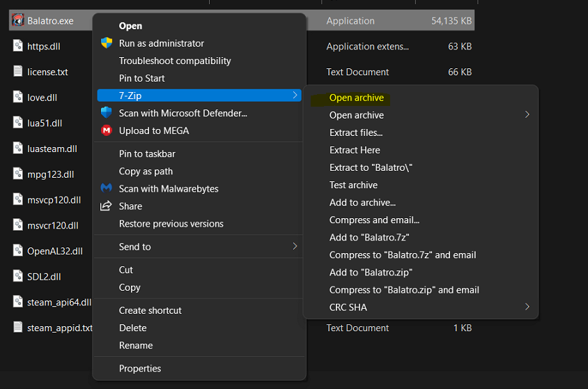Choose Copy as path
588x389 pixels.
pyautogui.click(x=146, y=171)
